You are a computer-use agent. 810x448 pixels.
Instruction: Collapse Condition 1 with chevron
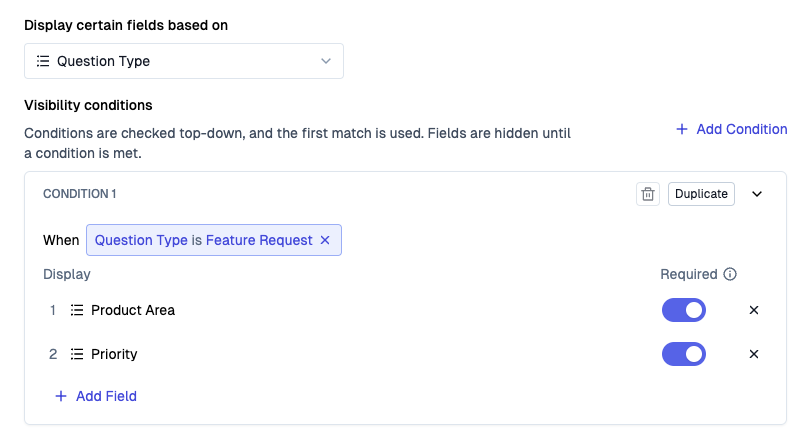coord(757,194)
